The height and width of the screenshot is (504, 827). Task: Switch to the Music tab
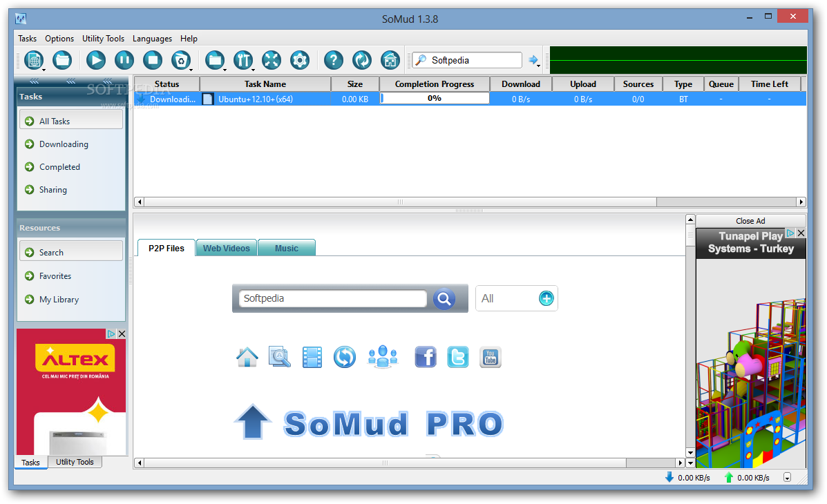287,248
